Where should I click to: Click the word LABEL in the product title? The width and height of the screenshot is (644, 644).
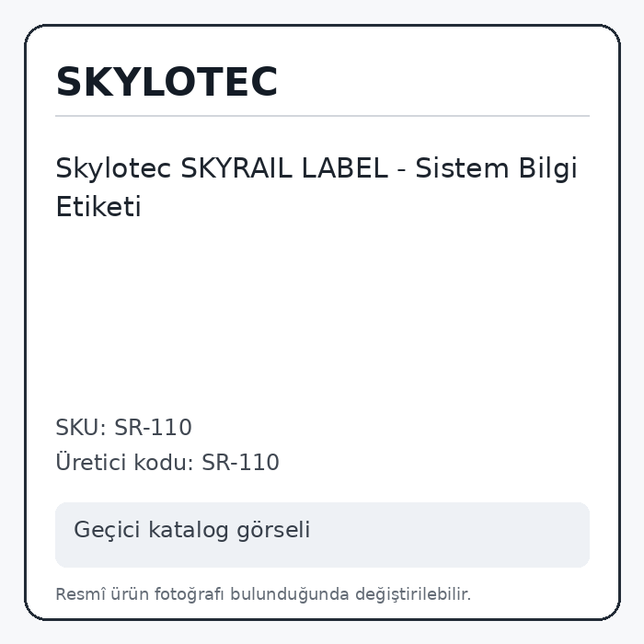(x=345, y=168)
